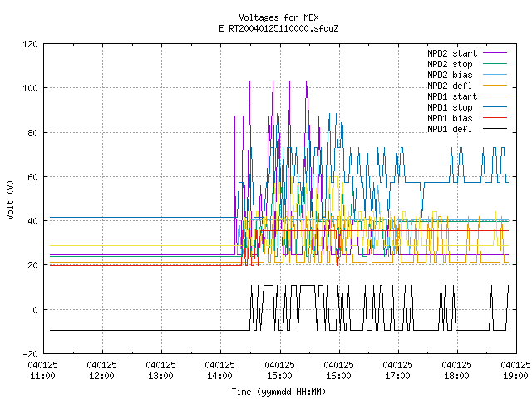The image size is (532, 399).
Task: Click the x-axis tick label 17:00
Action: (x=397, y=376)
